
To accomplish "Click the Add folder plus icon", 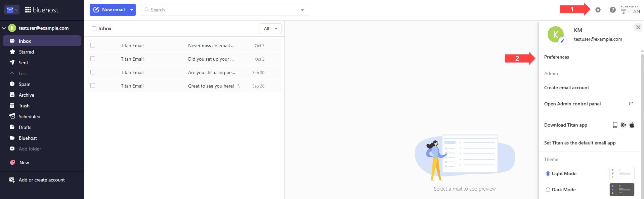I will [12, 148].
